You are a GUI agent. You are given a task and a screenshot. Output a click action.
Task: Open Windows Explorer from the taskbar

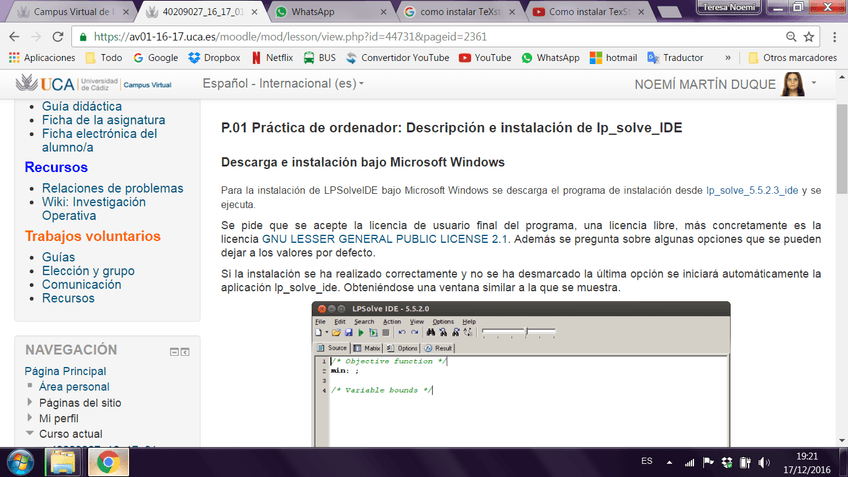point(62,461)
